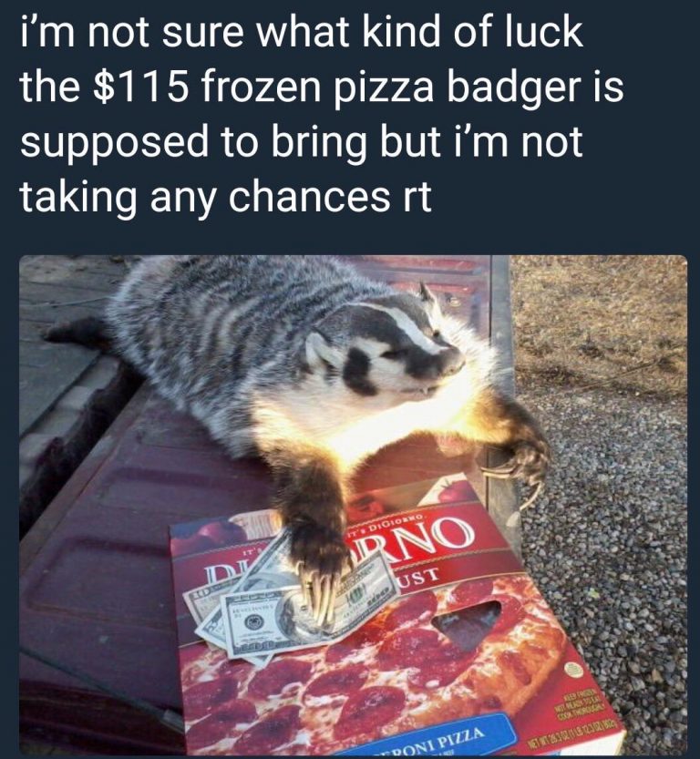Click the badger's black nose
The height and width of the screenshot is (759, 700).
[454, 360]
